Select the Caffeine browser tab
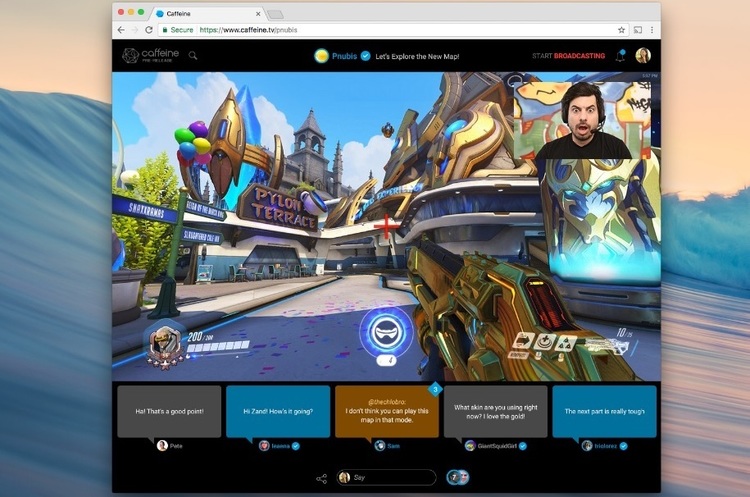This screenshot has height=497, width=750. [208, 13]
